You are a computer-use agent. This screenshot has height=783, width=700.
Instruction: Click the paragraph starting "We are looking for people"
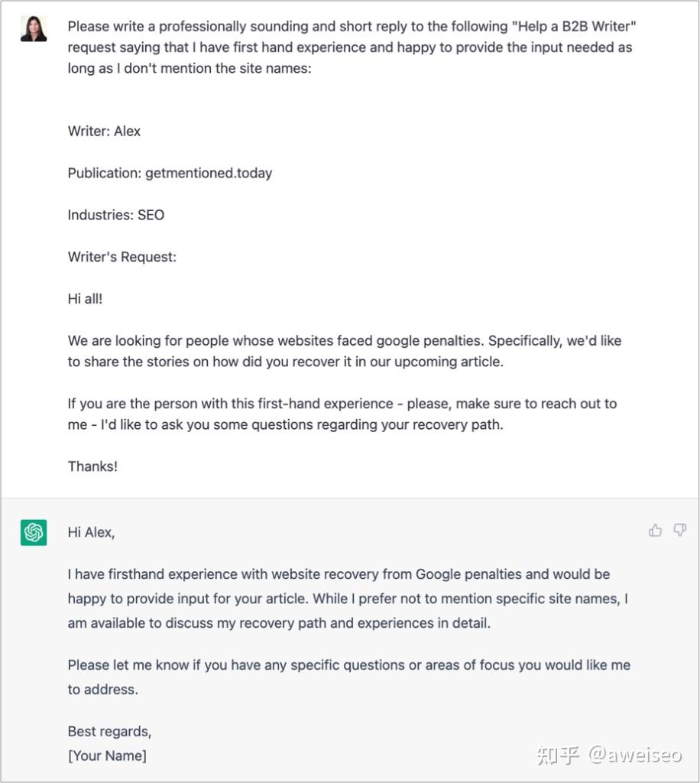click(x=345, y=351)
